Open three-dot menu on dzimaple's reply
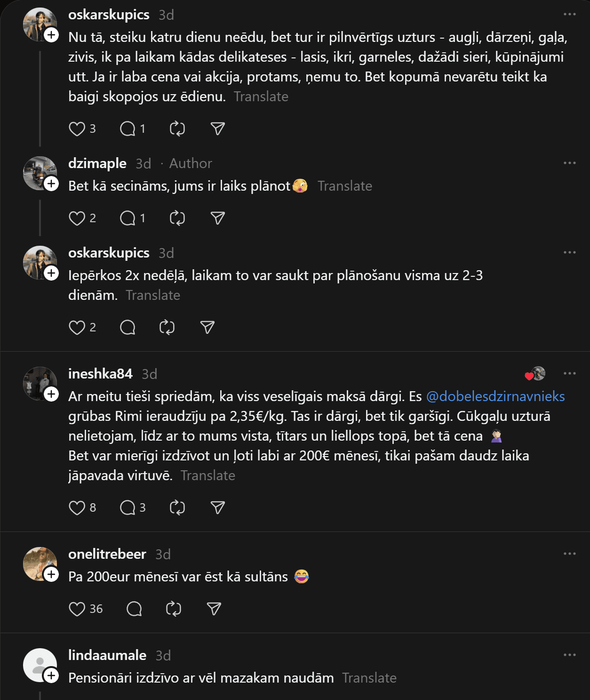 [x=569, y=163]
